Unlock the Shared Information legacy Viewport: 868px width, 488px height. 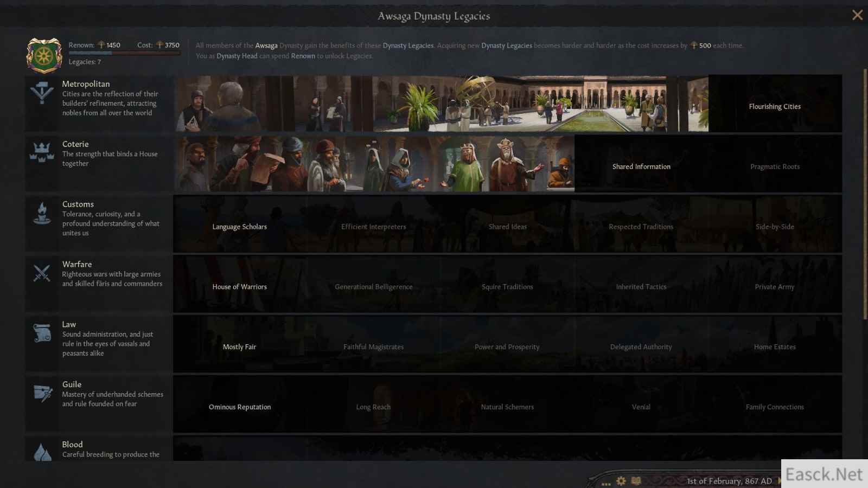coord(641,166)
